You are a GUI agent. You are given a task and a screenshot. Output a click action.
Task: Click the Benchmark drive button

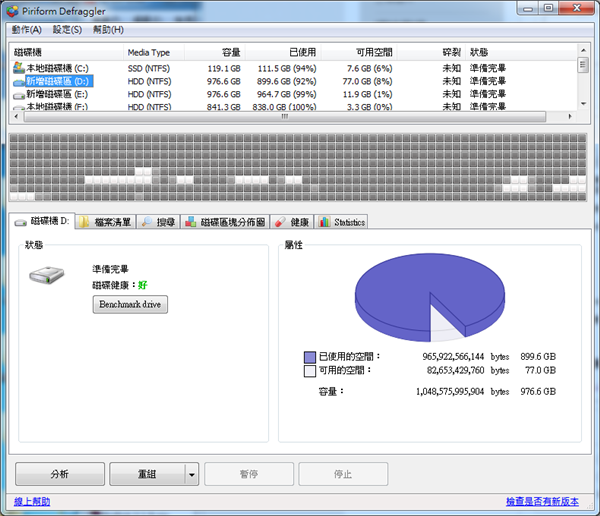coord(130,304)
